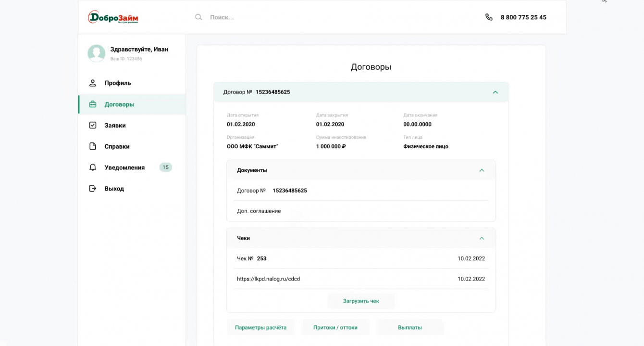Switch to Притоки / оттоки tab
Viewport: 644px width, 346px height.
pyautogui.click(x=335, y=327)
